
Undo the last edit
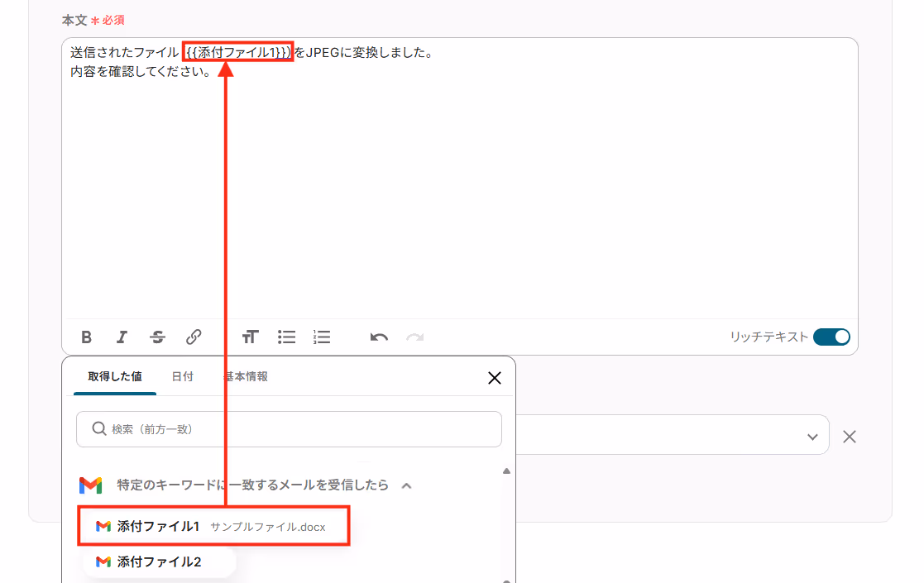pyautogui.click(x=379, y=337)
